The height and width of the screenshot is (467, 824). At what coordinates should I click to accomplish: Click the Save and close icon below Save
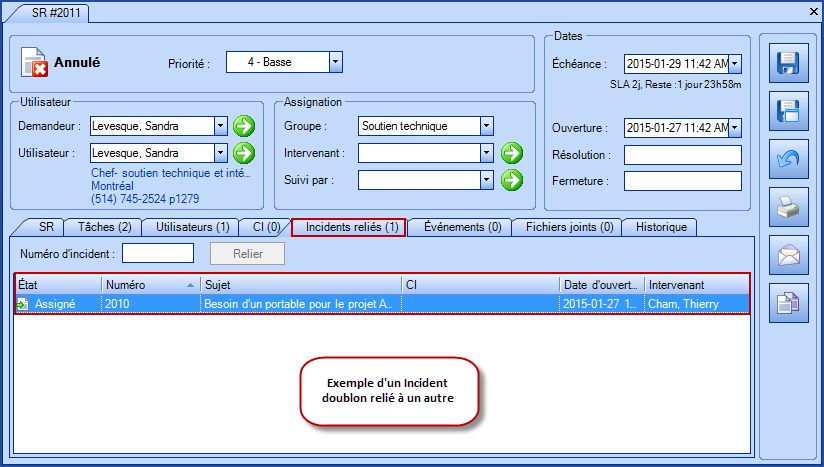coord(788,112)
